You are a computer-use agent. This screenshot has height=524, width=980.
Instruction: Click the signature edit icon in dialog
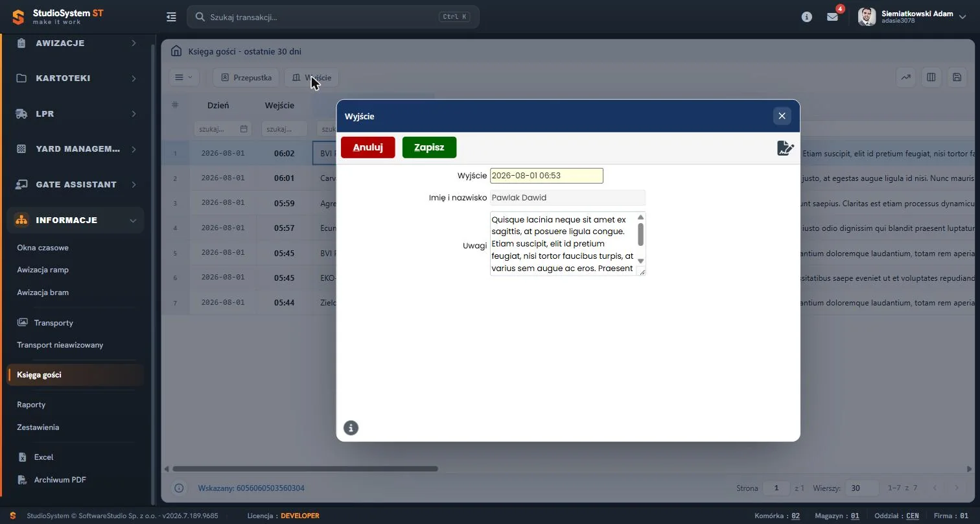pos(785,148)
